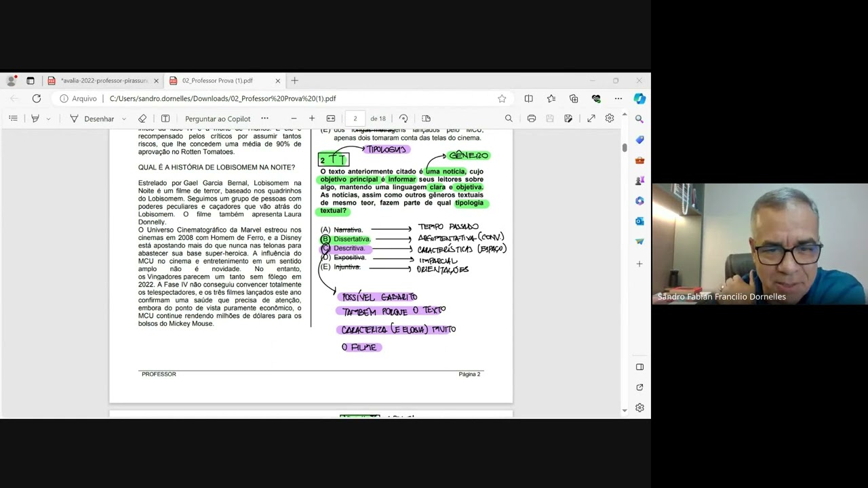The width and height of the screenshot is (868, 488).
Task: Click Sandro Fabian webcam video tile
Action: tap(759, 243)
